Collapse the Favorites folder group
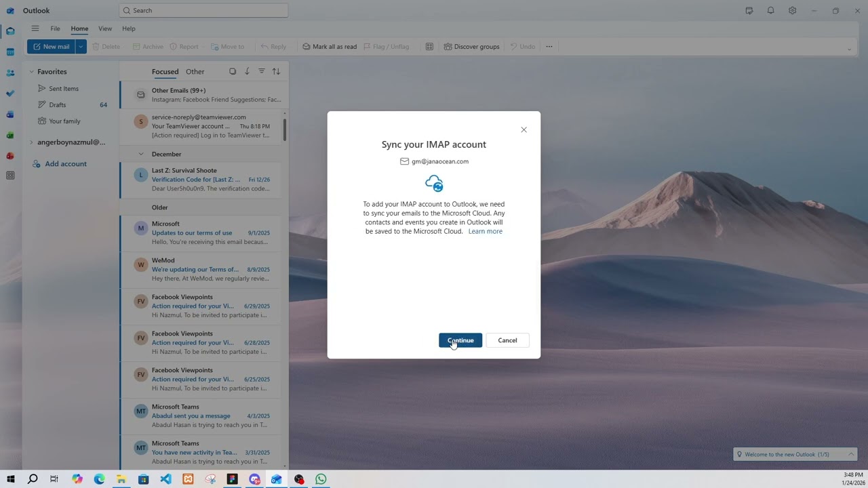Image resolution: width=868 pixels, height=488 pixels. [31, 71]
